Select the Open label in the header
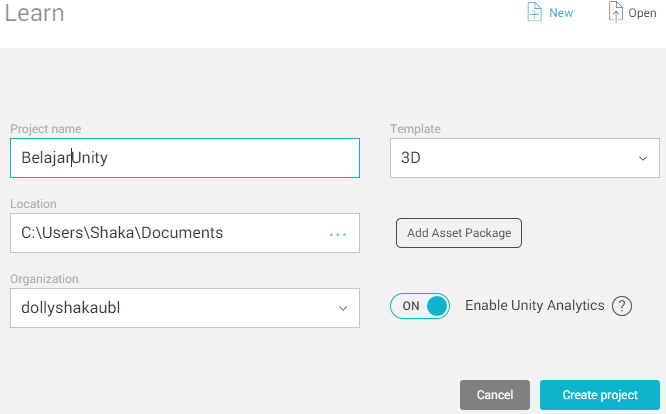The image size is (666, 414). 642,13
